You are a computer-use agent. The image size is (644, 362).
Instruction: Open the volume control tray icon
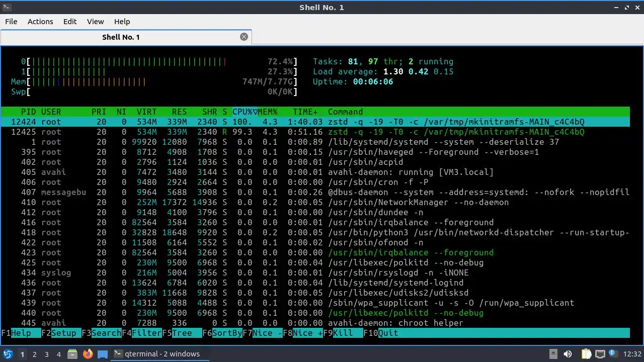point(568,354)
